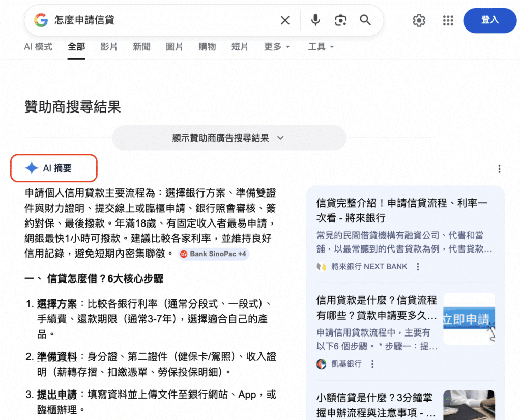Image resolution: width=521 pixels, height=420 pixels.
Task: Start voice search with the microphone icon
Action: point(315,20)
